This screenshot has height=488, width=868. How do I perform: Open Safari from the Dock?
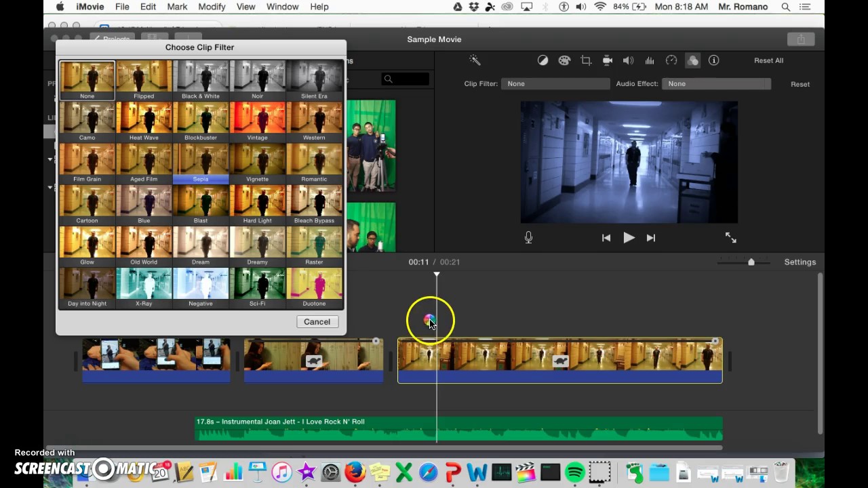click(429, 472)
